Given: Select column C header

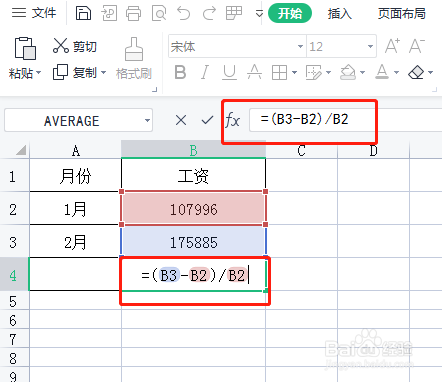Looking at the screenshot, I should click(x=302, y=151).
